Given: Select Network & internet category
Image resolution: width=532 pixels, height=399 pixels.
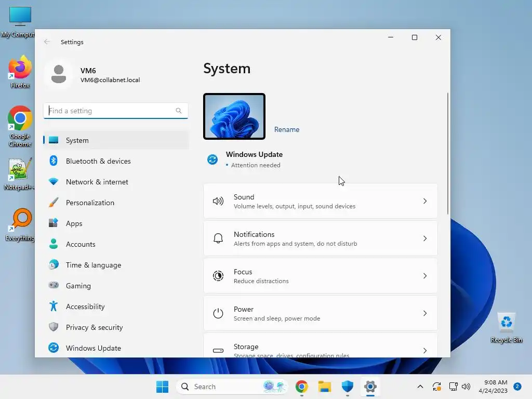Looking at the screenshot, I should 116,181.
